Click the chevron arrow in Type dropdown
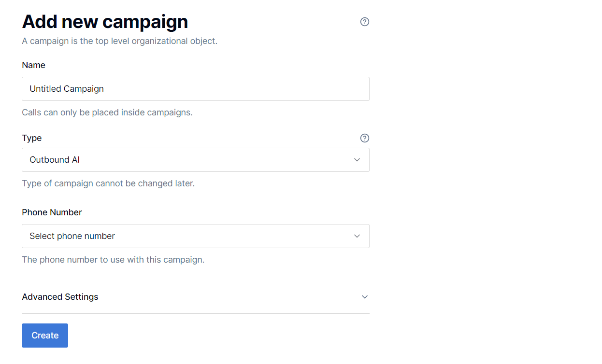Viewport: 602px width, 364px height. (x=357, y=160)
